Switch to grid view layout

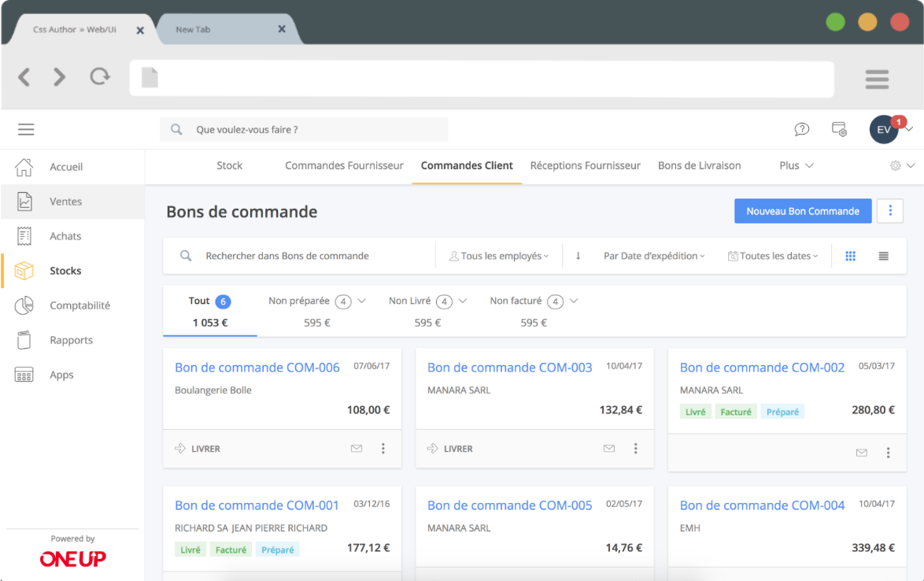click(x=850, y=256)
